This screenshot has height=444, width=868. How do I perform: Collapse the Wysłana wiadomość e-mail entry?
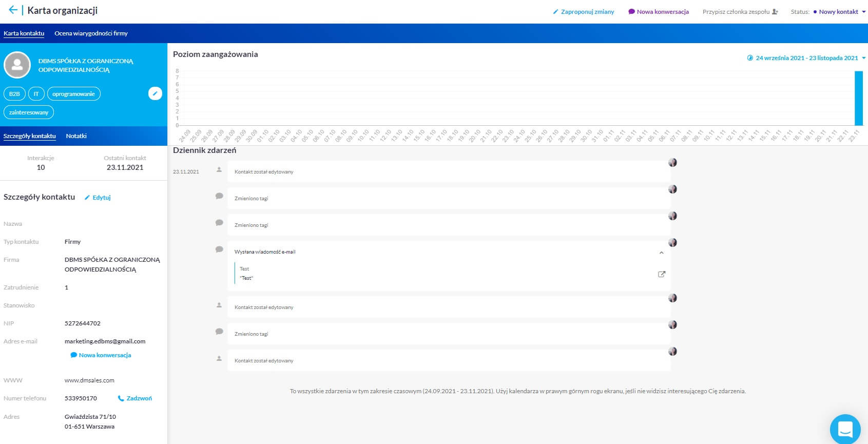point(661,253)
